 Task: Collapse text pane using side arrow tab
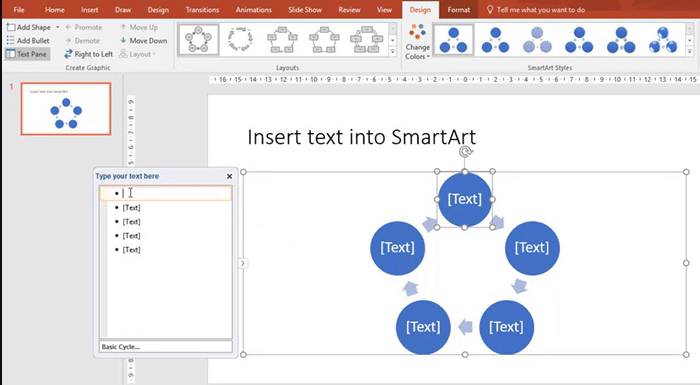pyautogui.click(x=242, y=263)
